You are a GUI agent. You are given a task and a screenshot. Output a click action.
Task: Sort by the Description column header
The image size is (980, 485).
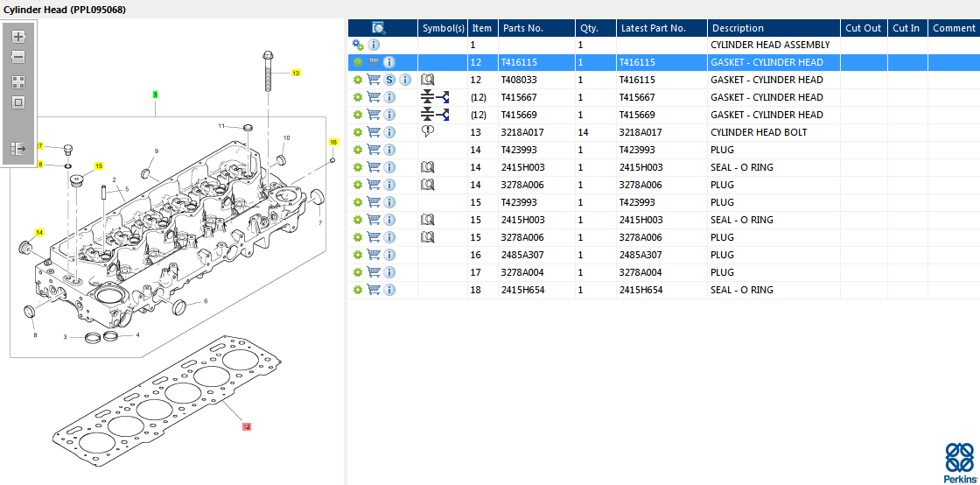pos(738,28)
